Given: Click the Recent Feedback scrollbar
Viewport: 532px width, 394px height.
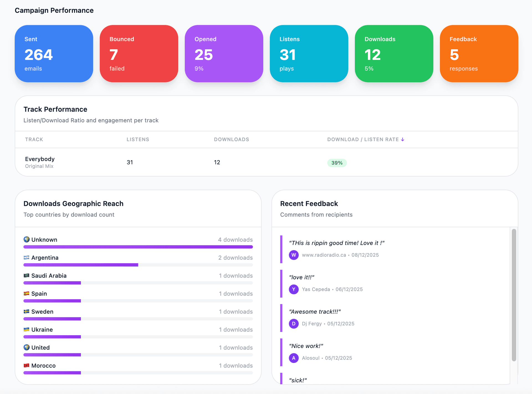Looking at the screenshot, I should tap(514, 295).
